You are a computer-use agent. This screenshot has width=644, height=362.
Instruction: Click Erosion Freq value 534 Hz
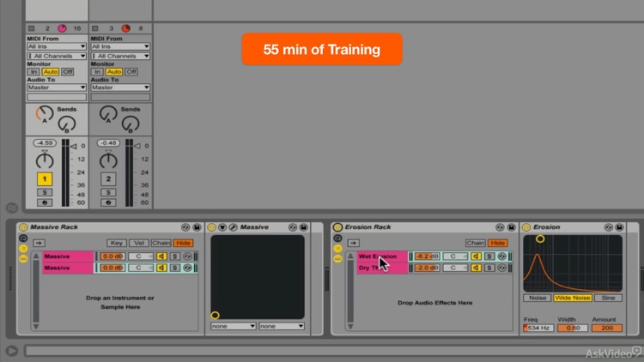539,328
